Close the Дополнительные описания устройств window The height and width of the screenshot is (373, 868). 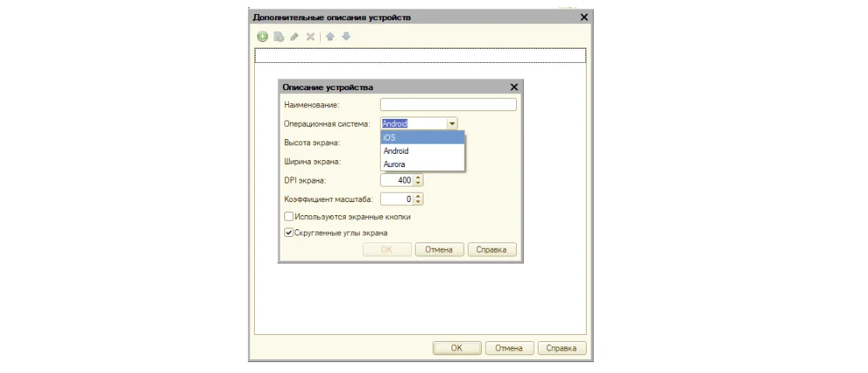[x=584, y=17]
